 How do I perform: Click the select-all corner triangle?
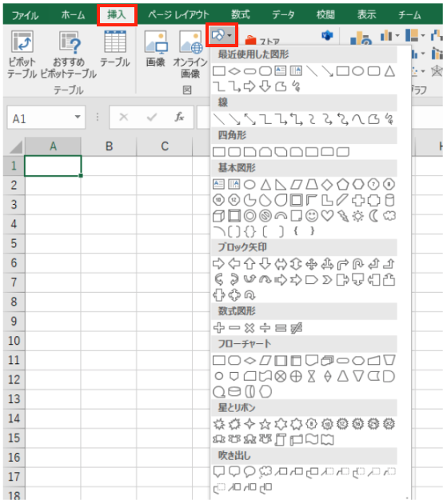15,147
